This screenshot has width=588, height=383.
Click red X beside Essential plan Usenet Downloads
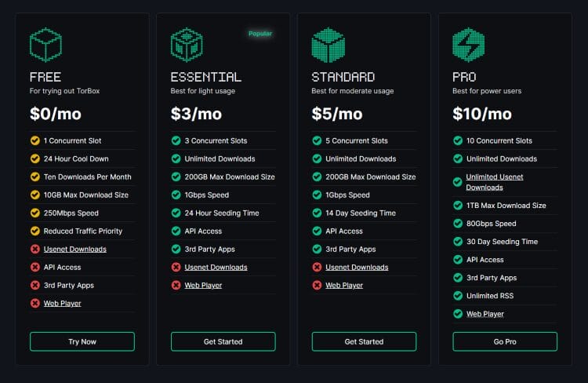176,267
